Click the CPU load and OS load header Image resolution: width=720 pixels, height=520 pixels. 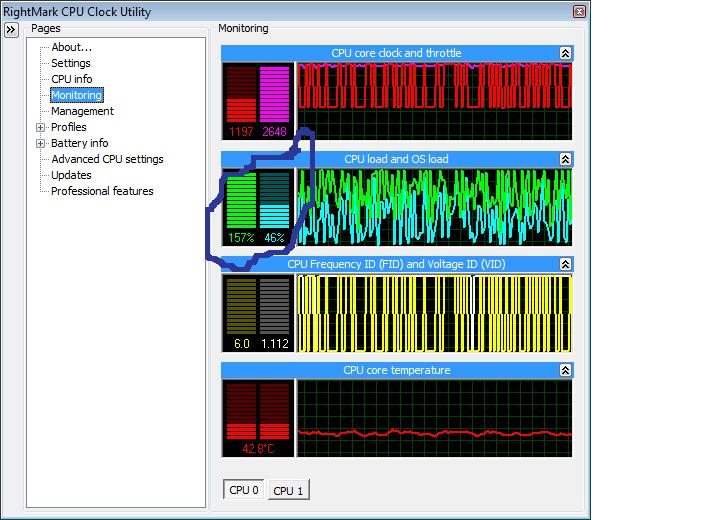397,159
